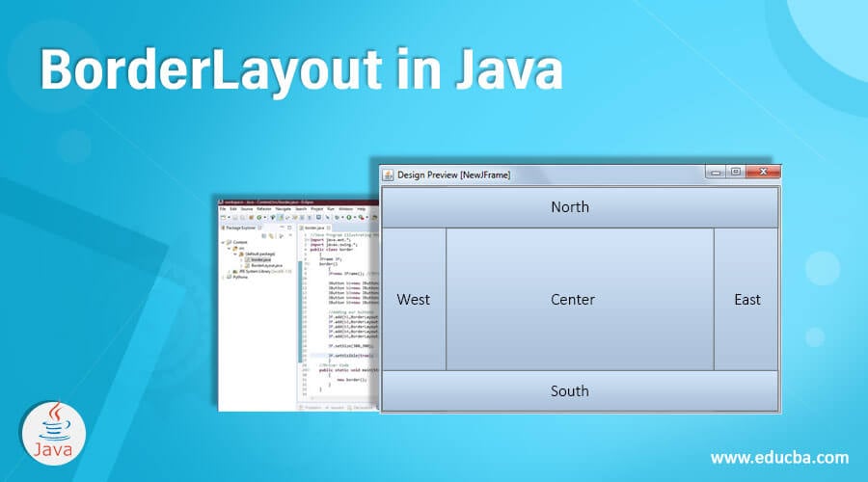The width and height of the screenshot is (868, 482).
Task: Open the Help menu in Eclipse
Action: (362, 209)
